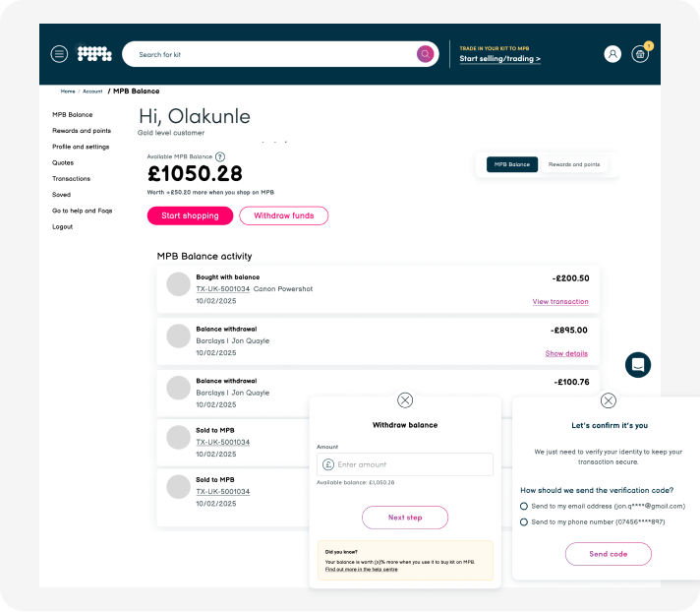Click the Send code button
The image size is (700, 612).
coord(608,554)
